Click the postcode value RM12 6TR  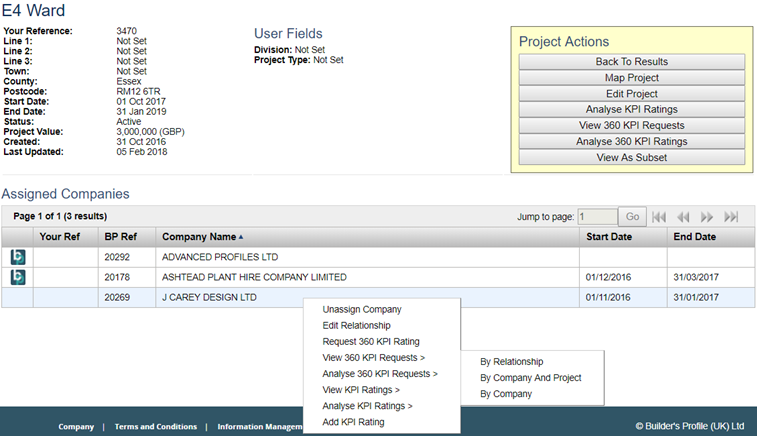coord(138,91)
